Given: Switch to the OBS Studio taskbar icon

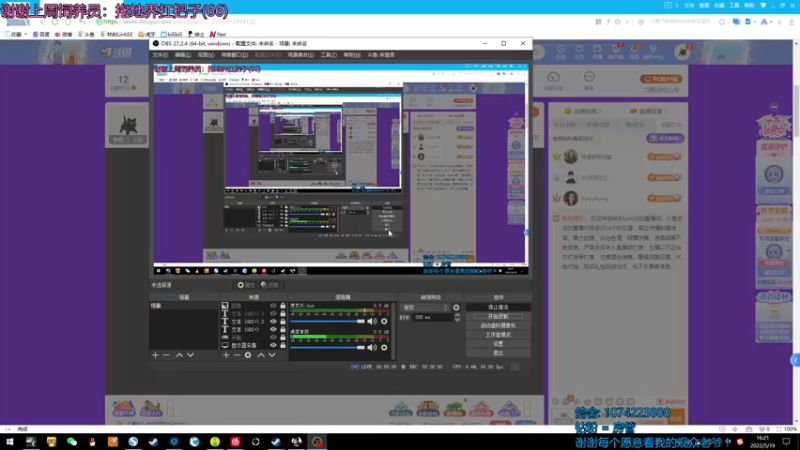Looking at the screenshot, I should click(x=317, y=442).
